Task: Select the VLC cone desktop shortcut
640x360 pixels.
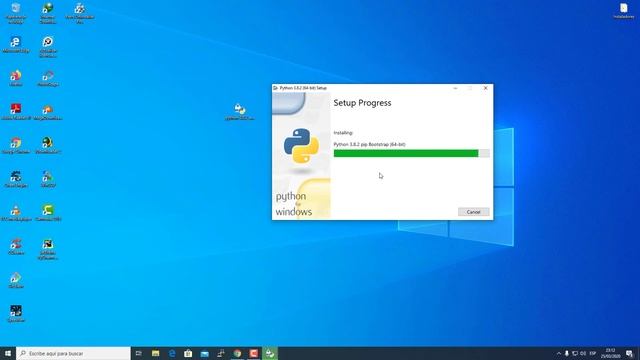Action: 16,213
